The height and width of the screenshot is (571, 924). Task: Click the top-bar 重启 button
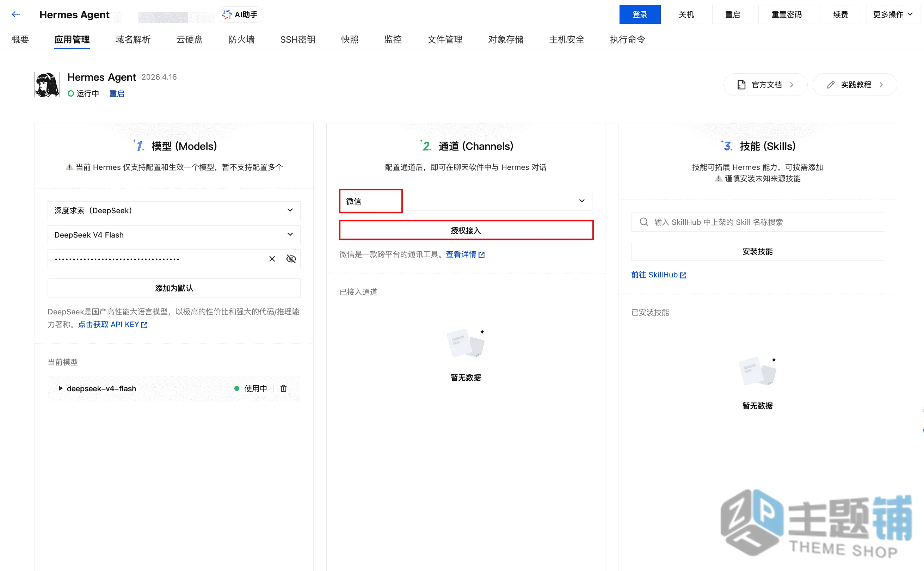(x=733, y=14)
